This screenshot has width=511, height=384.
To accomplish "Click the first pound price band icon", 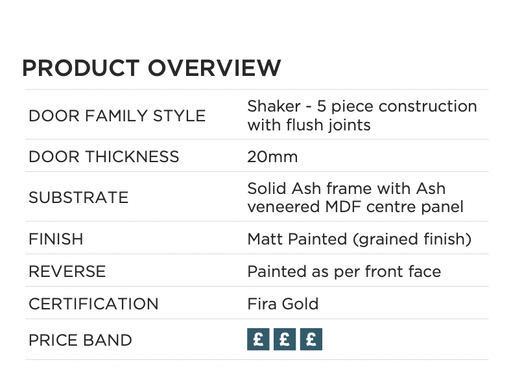I will pyautogui.click(x=258, y=339).
